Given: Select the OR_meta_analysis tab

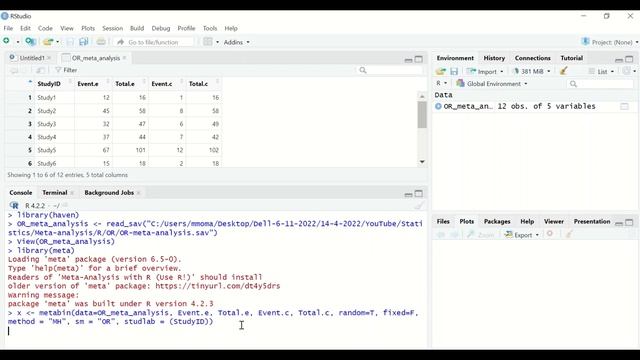Looking at the screenshot, I should point(96,58).
